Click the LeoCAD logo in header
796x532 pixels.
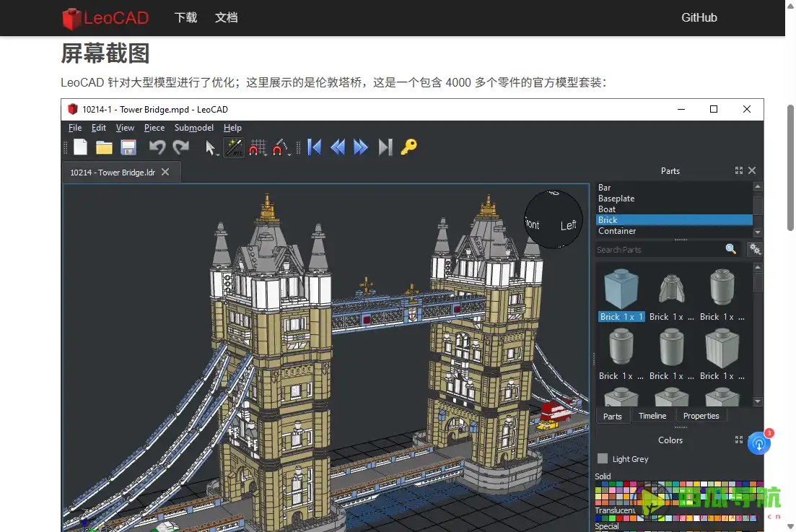click(105, 18)
